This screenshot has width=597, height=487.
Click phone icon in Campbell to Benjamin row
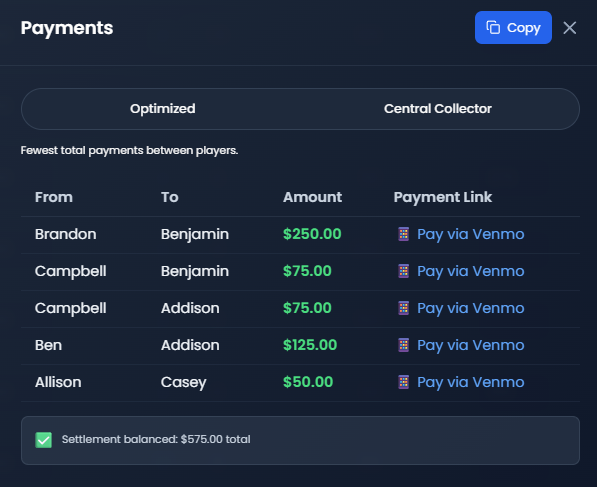tap(404, 271)
